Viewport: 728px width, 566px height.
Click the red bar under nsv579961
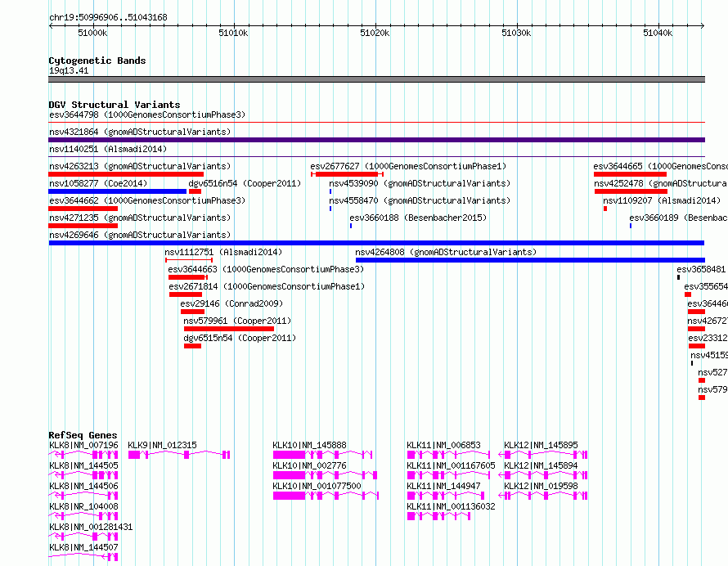(229, 329)
